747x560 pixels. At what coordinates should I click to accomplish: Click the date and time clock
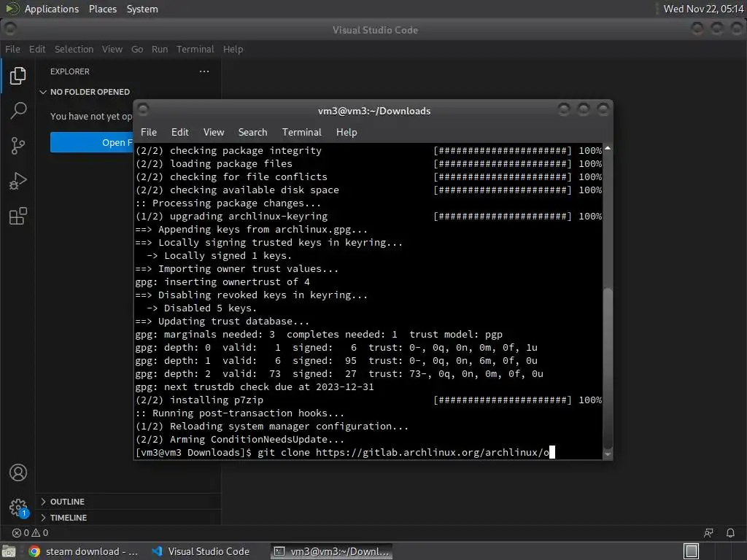click(x=703, y=9)
